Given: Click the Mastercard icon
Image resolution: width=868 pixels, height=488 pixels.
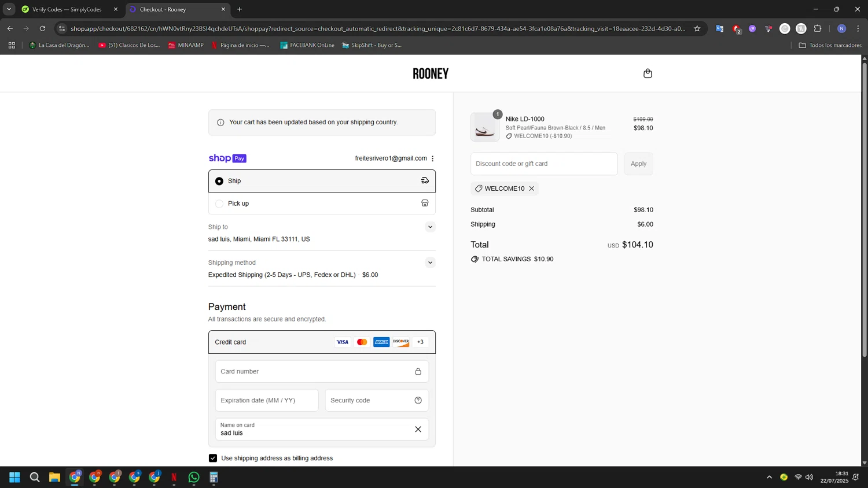Looking at the screenshot, I should (362, 342).
